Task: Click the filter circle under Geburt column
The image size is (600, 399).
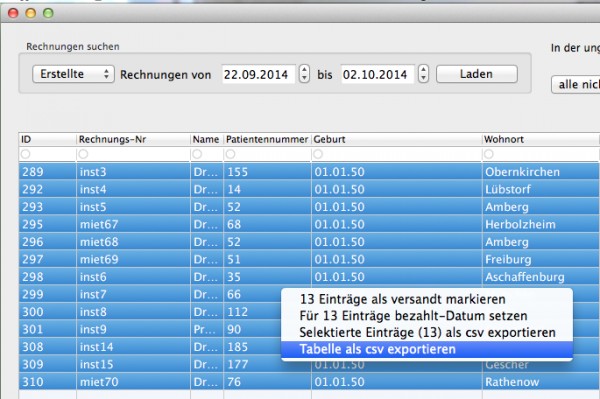Action: 318,154
